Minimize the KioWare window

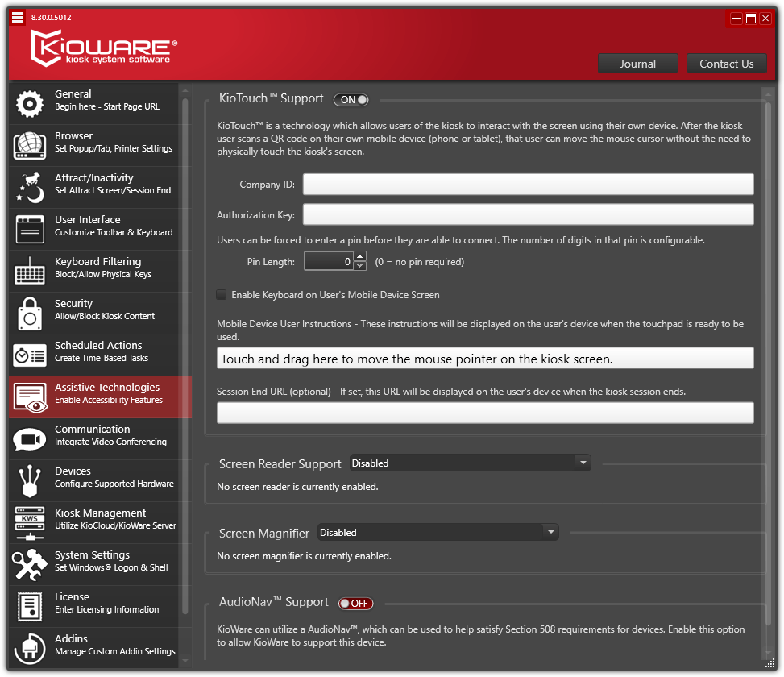coord(736,19)
